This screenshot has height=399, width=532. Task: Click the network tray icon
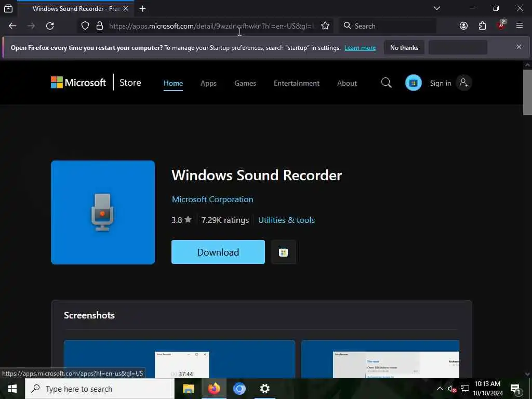(x=465, y=389)
